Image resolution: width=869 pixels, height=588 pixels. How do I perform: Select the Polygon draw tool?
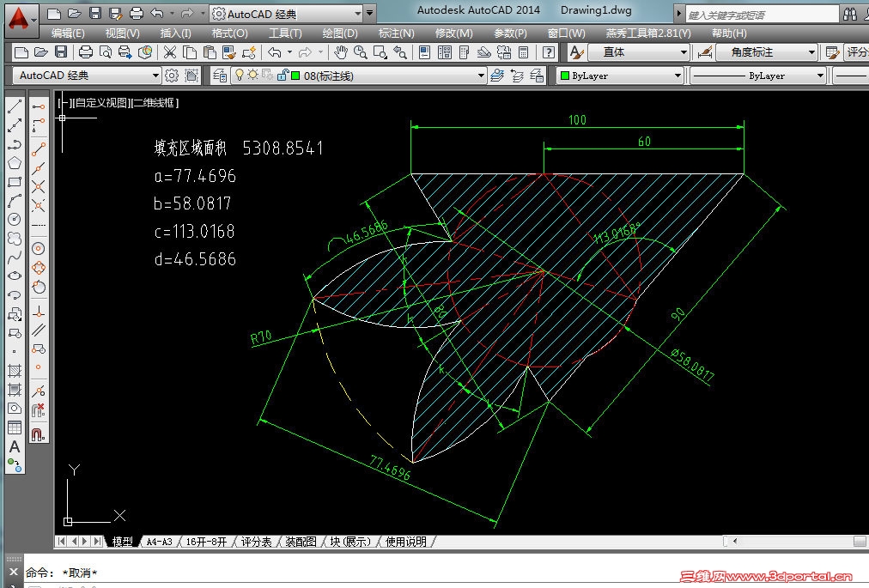point(15,163)
